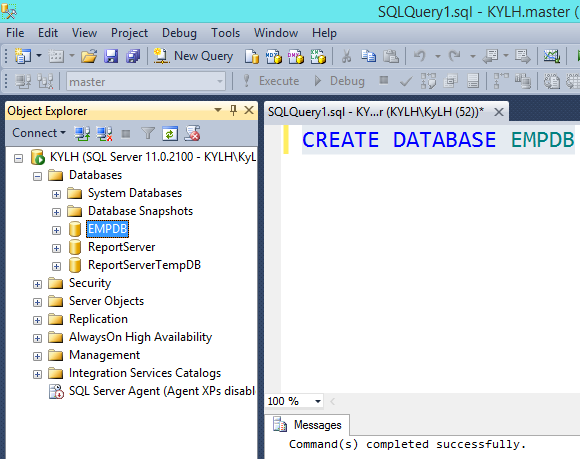This screenshot has height=459, width=580.
Task: Click the Object Explorer stop square icon
Action: click(126, 134)
